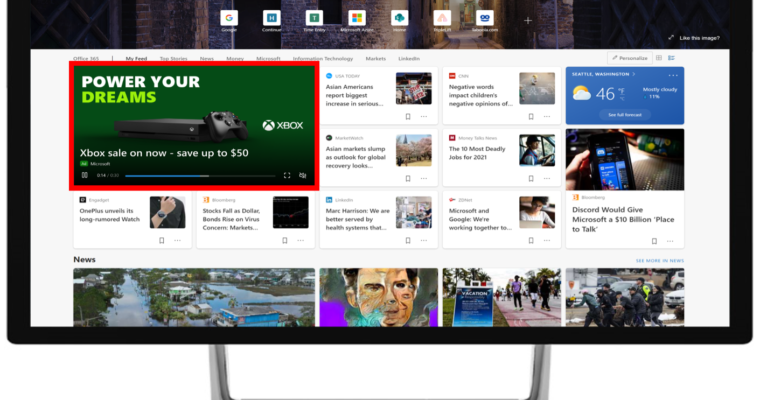Screen dimensions: 760x400
Task: Select the Money tab
Action: pyautogui.click(x=235, y=58)
